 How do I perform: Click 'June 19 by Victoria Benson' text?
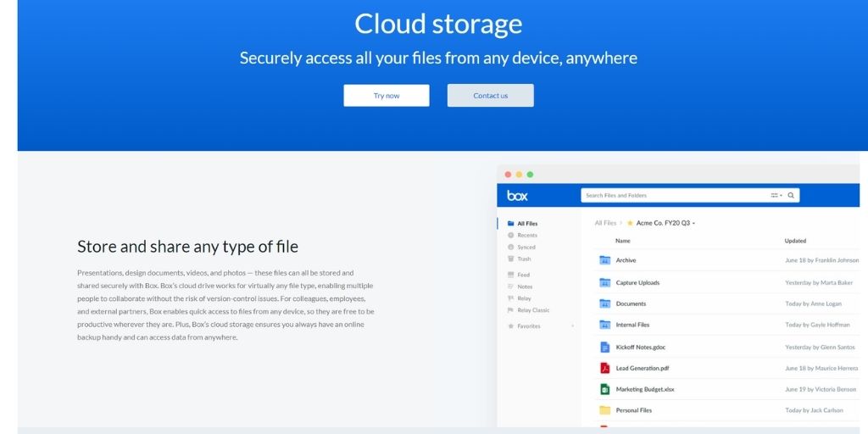point(821,389)
